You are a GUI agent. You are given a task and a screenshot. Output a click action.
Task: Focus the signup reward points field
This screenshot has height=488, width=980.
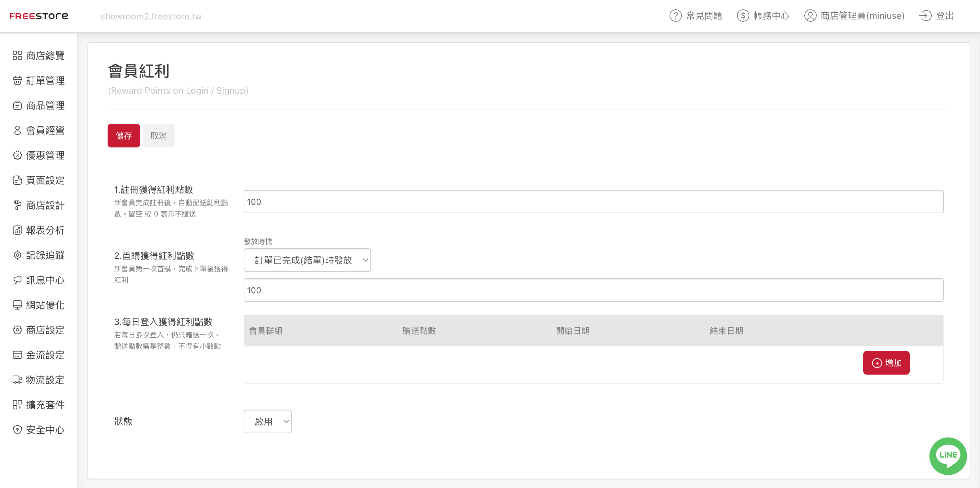pos(593,202)
